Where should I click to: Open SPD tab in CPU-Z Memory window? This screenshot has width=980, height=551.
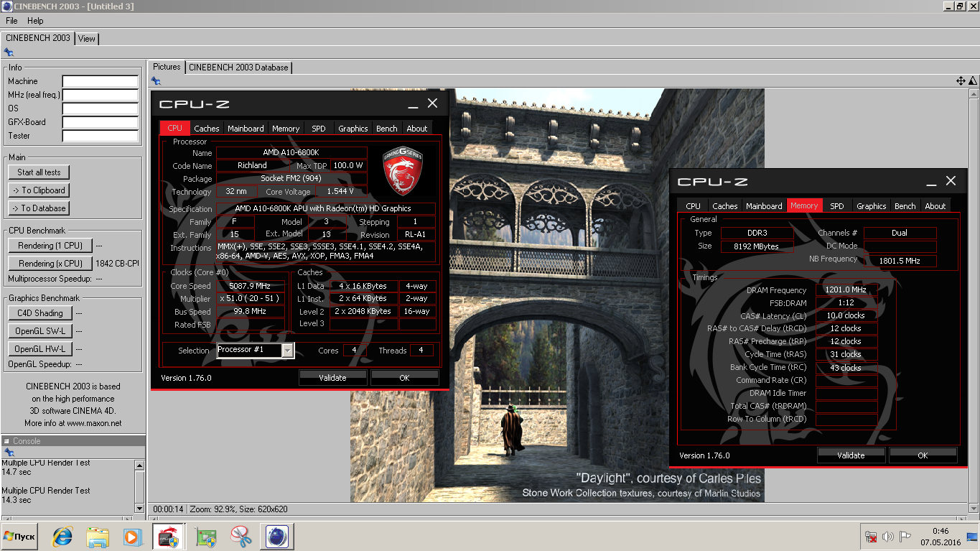[x=837, y=206]
